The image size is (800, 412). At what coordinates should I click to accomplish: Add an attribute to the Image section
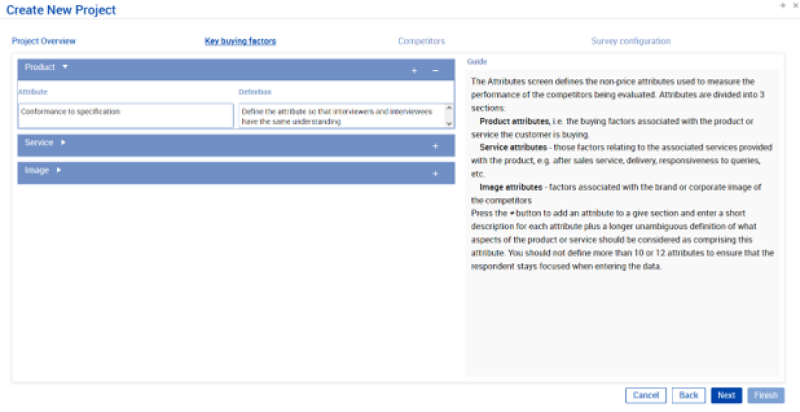tap(435, 174)
